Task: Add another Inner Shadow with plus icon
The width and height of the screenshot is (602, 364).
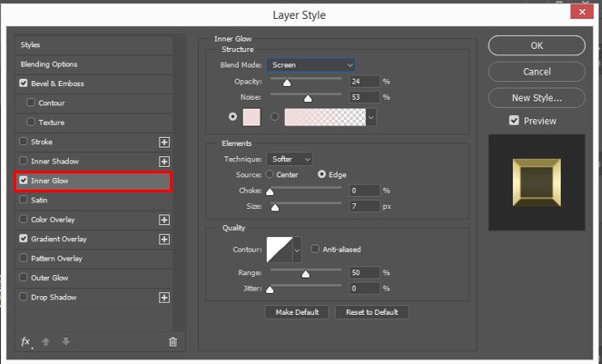Action: point(164,162)
